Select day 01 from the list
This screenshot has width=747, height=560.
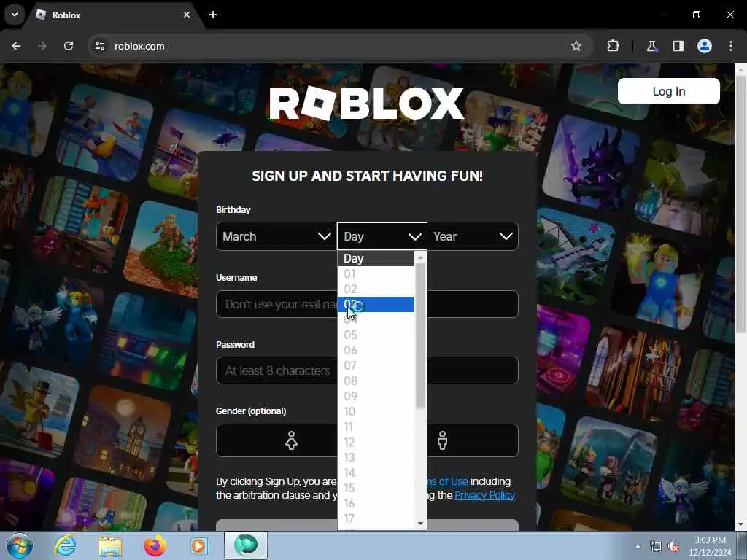[x=376, y=274]
